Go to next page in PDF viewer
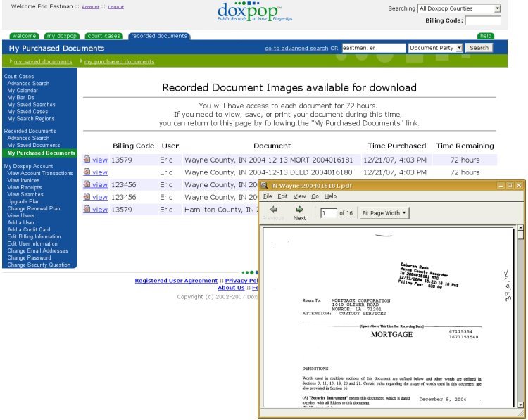528x420 pixels. (299, 212)
